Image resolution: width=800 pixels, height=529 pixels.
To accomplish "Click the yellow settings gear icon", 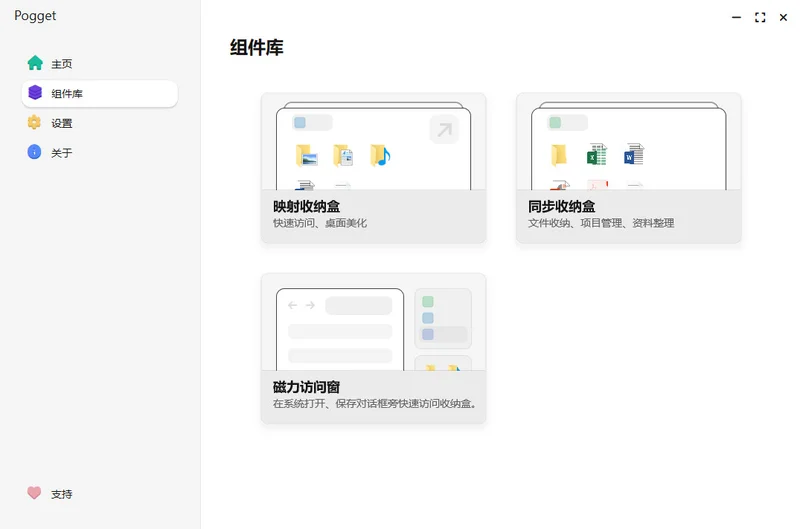I will point(34,122).
